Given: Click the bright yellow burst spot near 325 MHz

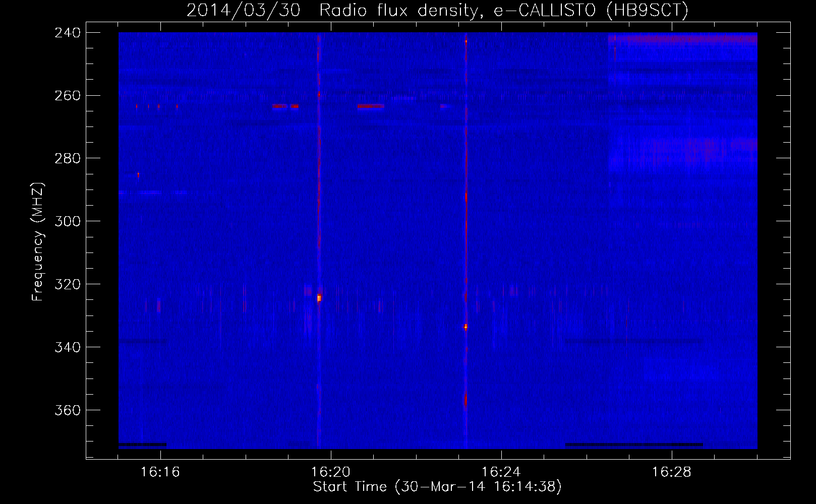Looking at the screenshot, I should tap(319, 298).
